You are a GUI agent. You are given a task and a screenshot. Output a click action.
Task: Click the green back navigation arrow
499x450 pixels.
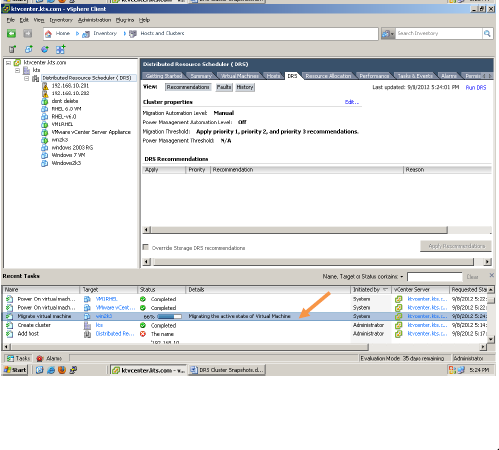coord(12,33)
